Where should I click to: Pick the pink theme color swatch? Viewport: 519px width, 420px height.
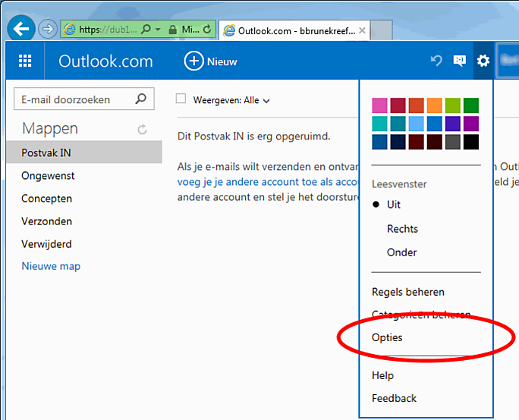click(x=379, y=105)
